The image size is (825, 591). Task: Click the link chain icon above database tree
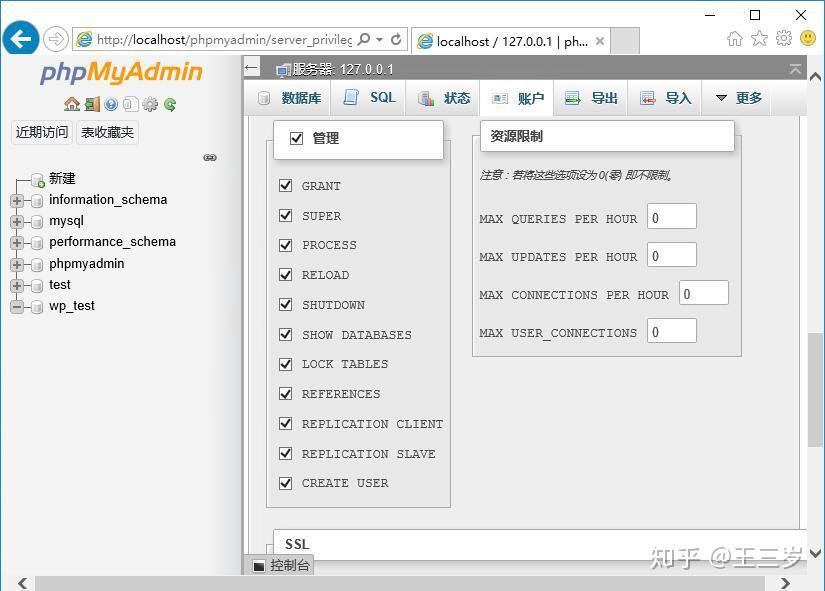210,157
